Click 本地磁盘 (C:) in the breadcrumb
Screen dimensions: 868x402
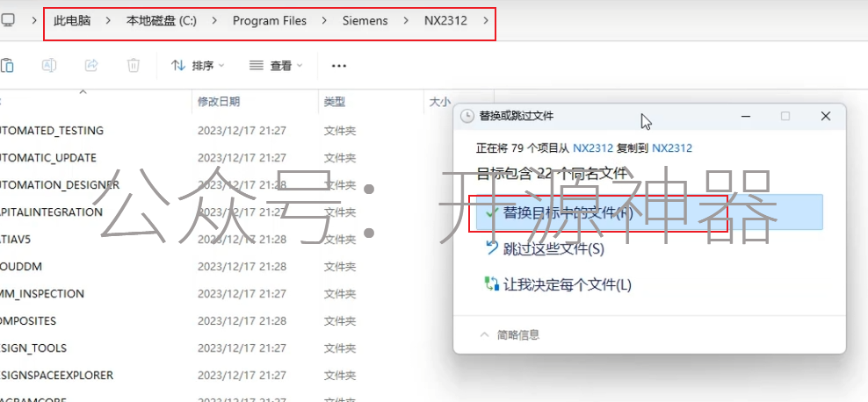point(162,21)
